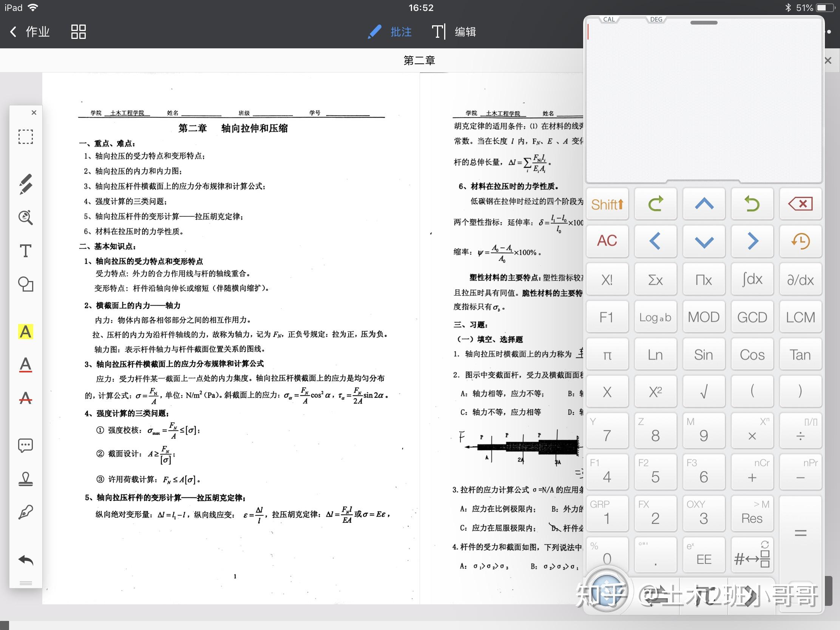Switch to 批注 annotation mode
Image resolution: width=840 pixels, height=630 pixels.
coord(390,32)
